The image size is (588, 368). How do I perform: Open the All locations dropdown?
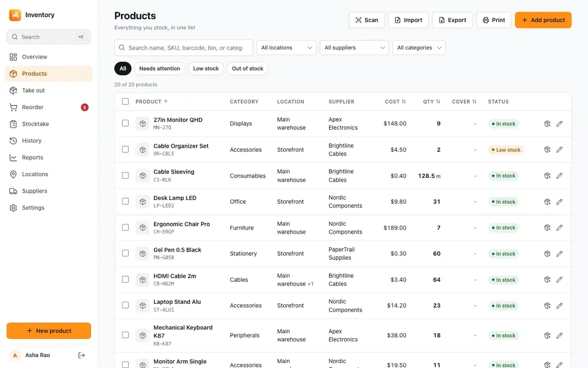point(287,48)
